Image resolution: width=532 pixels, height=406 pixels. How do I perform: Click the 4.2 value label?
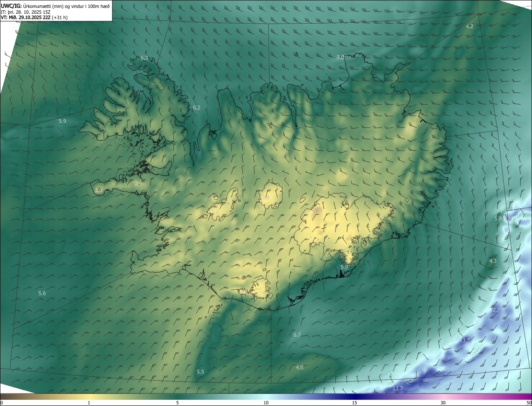[x=469, y=26]
